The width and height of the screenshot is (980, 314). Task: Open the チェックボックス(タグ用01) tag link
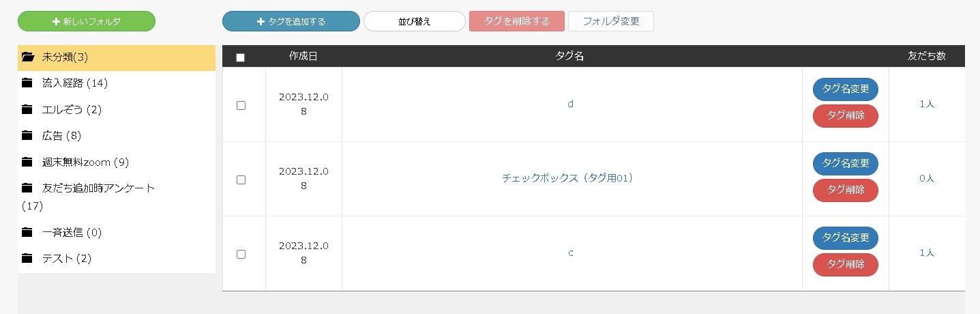tap(568, 178)
